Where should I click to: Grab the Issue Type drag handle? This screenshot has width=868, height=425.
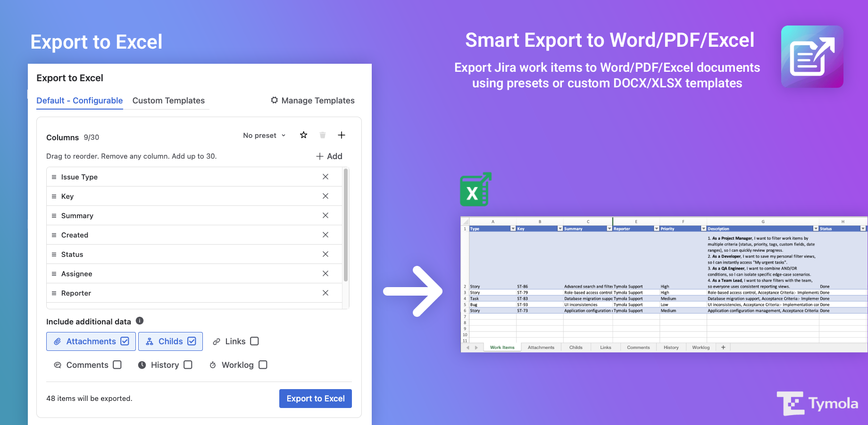(54, 177)
